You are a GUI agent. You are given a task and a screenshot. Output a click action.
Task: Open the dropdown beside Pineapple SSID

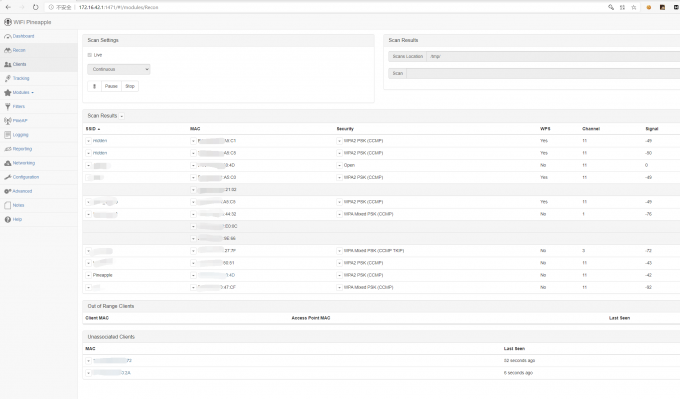click(88, 275)
